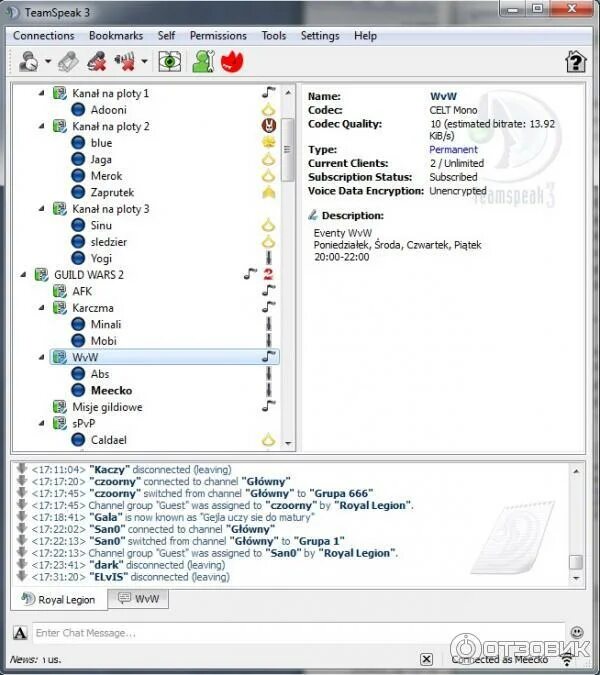Select user Jaga in channel tree
This screenshot has height=675, width=600.
pyautogui.click(x=101, y=159)
